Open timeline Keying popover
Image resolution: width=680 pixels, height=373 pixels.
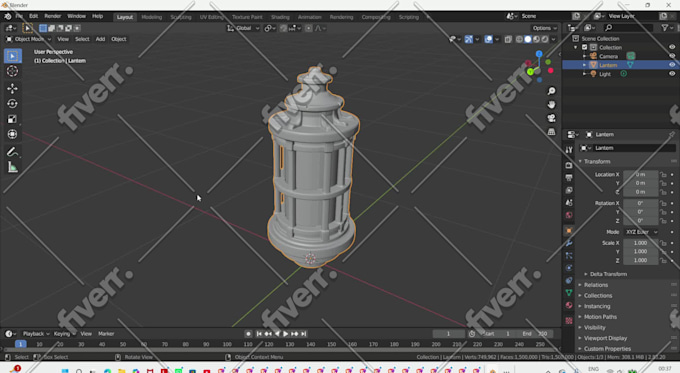[x=64, y=334]
